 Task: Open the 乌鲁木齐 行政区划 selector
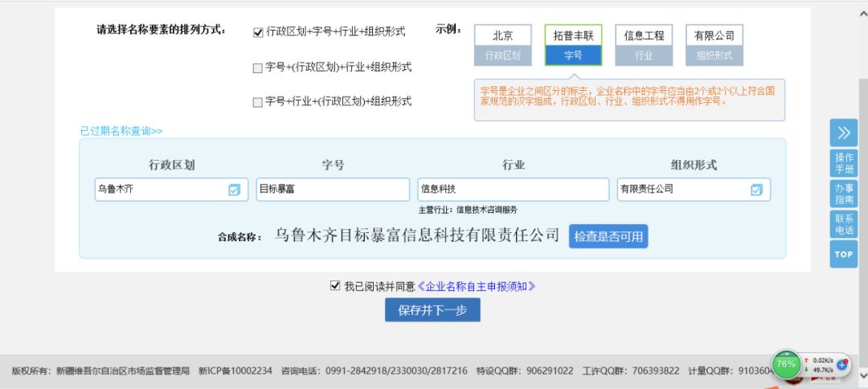[x=161, y=190]
